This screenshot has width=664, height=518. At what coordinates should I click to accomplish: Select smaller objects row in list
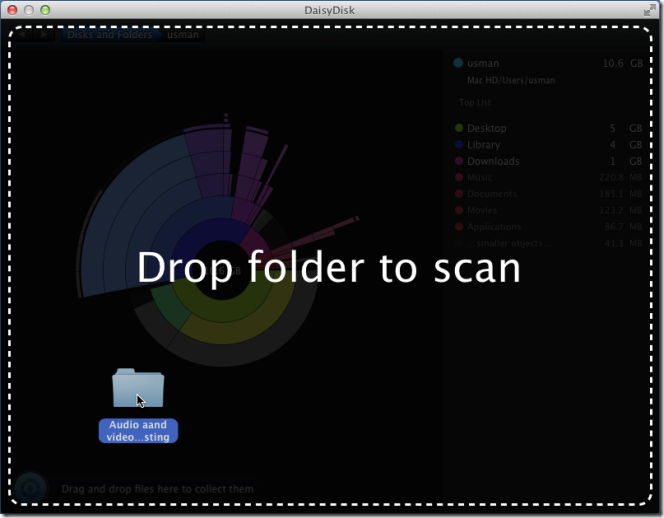pos(548,243)
